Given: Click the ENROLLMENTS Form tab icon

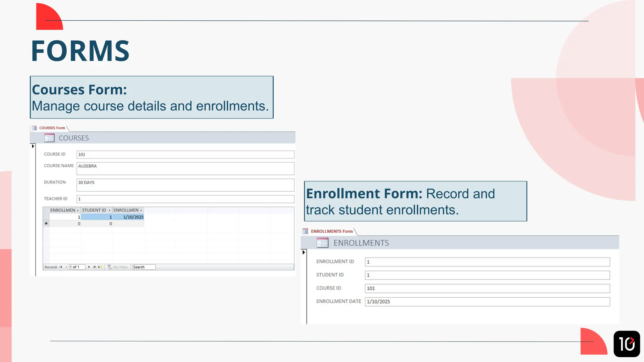Looking at the screenshot, I should point(305,231).
